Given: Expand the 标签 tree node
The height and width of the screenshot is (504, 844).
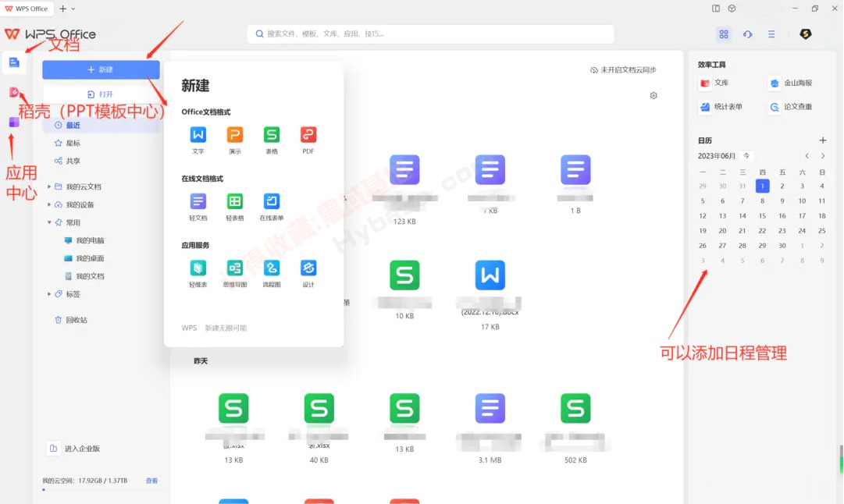Looking at the screenshot, I should point(49,294).
